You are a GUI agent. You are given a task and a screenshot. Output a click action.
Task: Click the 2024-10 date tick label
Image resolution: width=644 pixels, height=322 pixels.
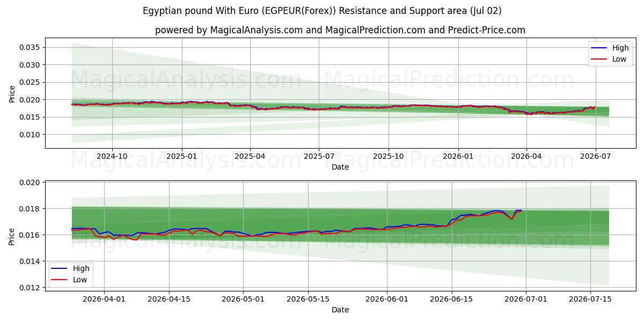point(112,156)
